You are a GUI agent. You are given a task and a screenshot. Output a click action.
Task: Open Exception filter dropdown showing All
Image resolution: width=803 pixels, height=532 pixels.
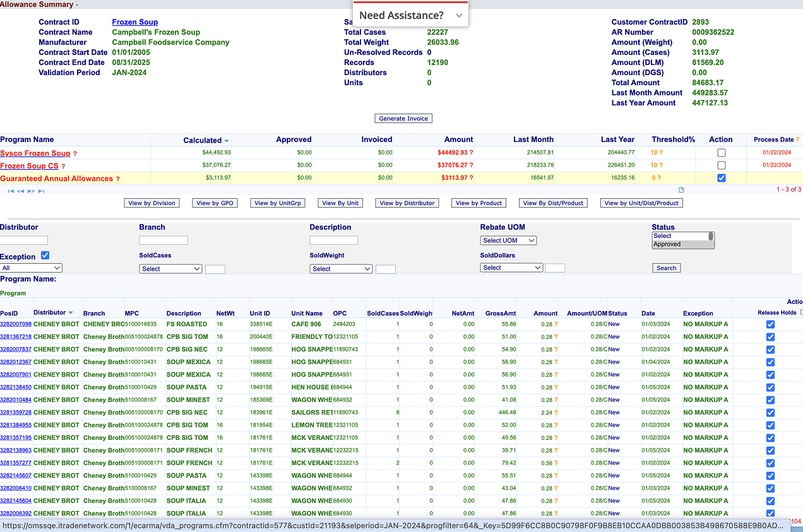[x=31, y=268]
